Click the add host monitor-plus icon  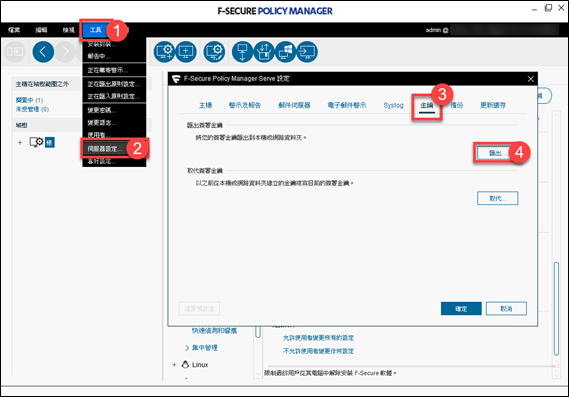(186, 52)
